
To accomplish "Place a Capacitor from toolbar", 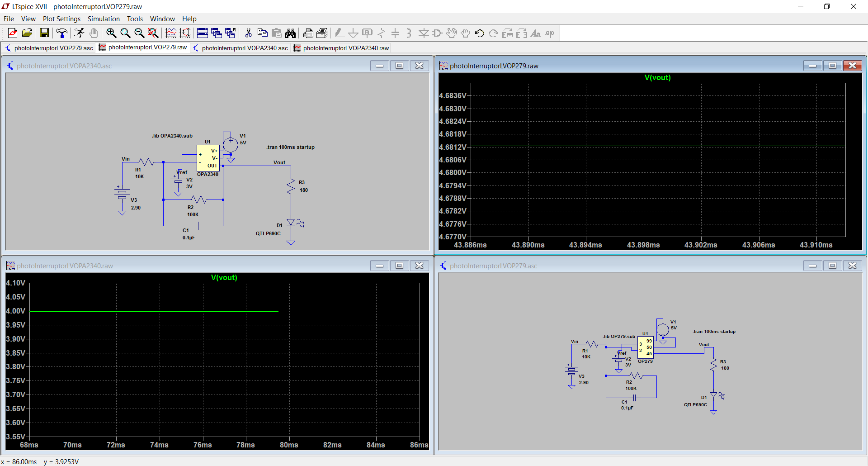I will [395, 33].
